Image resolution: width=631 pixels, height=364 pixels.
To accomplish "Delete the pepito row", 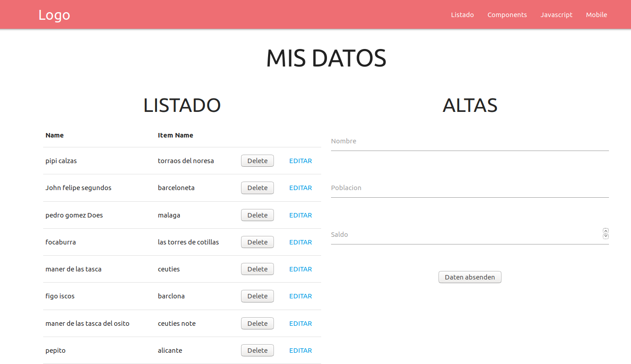I will (x=257, y=351).
